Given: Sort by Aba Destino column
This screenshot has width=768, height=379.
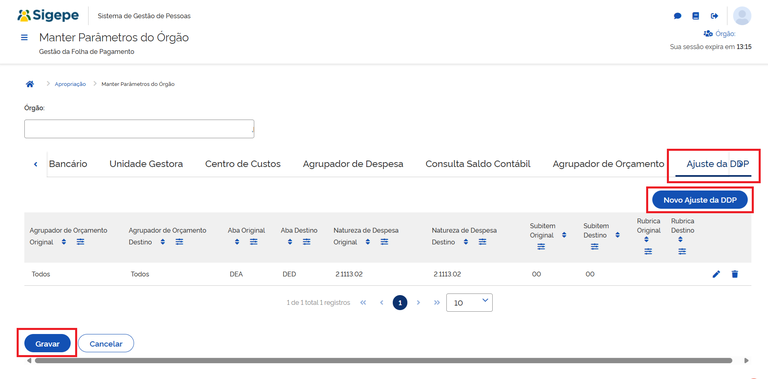Looking at the screenshot, I should pyautogui.click(x=290, y=242).
